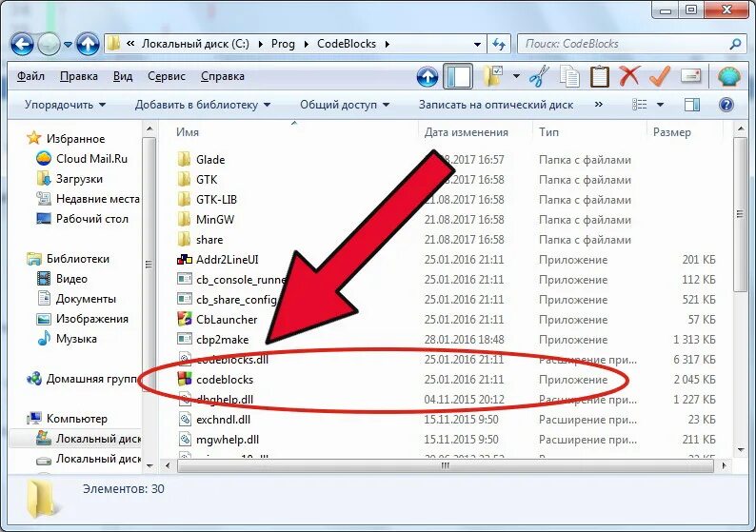Click the mail envelope toolbar icon
Image resolution: width=756 pixels, height=532 pixels.
(x=690, y=76)
